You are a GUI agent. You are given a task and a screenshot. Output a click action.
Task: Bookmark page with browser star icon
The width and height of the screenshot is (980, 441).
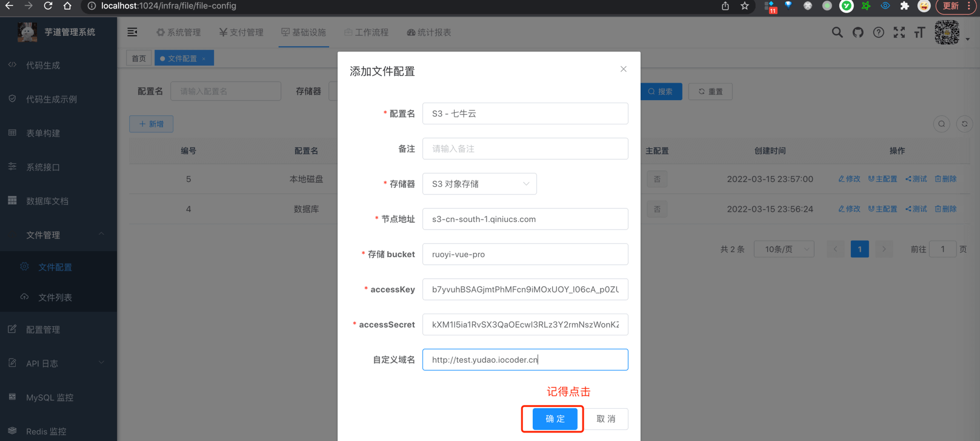click(744, 6)
